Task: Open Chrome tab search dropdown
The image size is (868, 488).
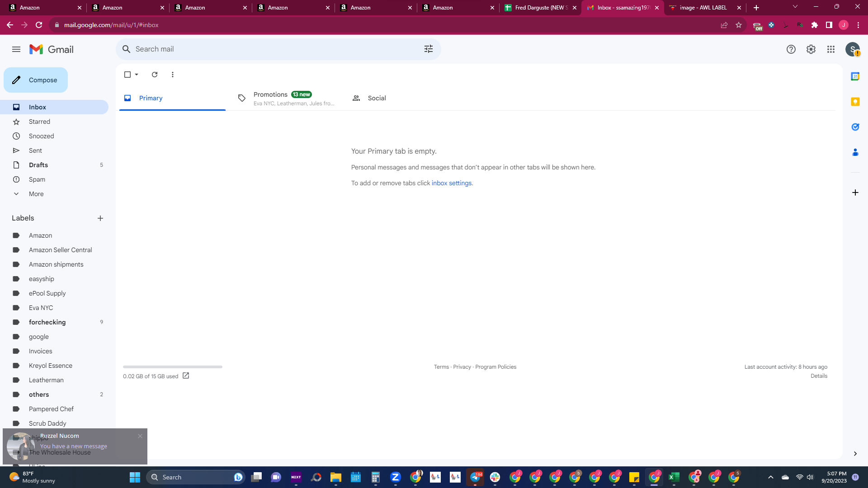Action: pyautogui.click(x=795, y=7)
